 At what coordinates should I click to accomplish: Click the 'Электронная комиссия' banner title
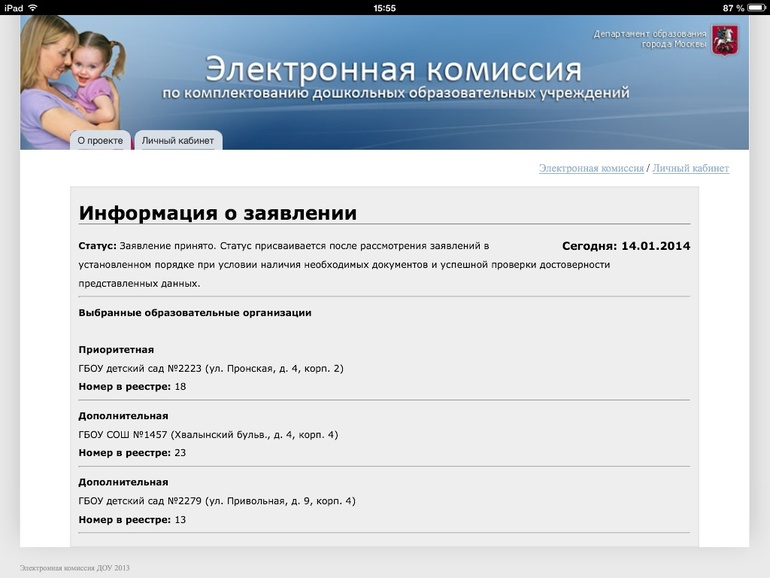click(x=393, y=69)
